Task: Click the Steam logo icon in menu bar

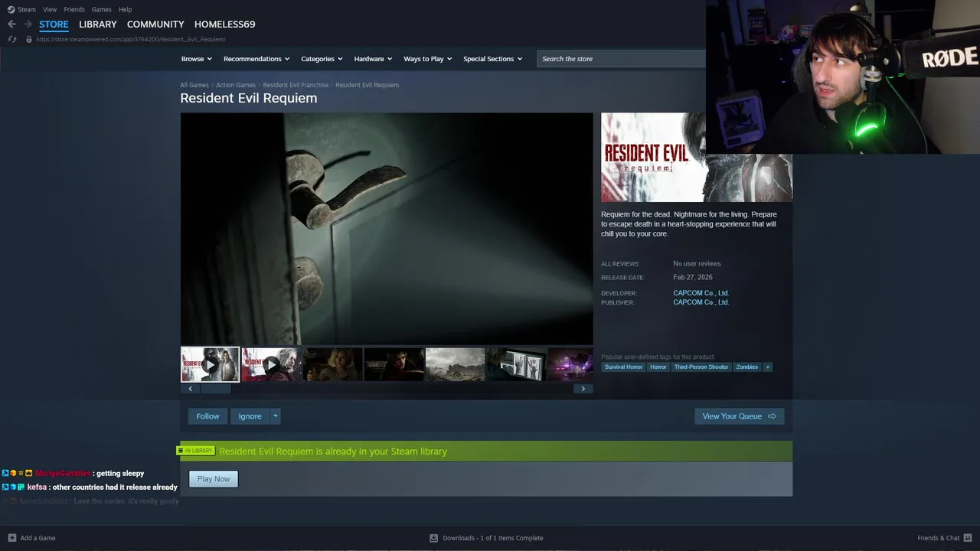Action: pos(11,9)
